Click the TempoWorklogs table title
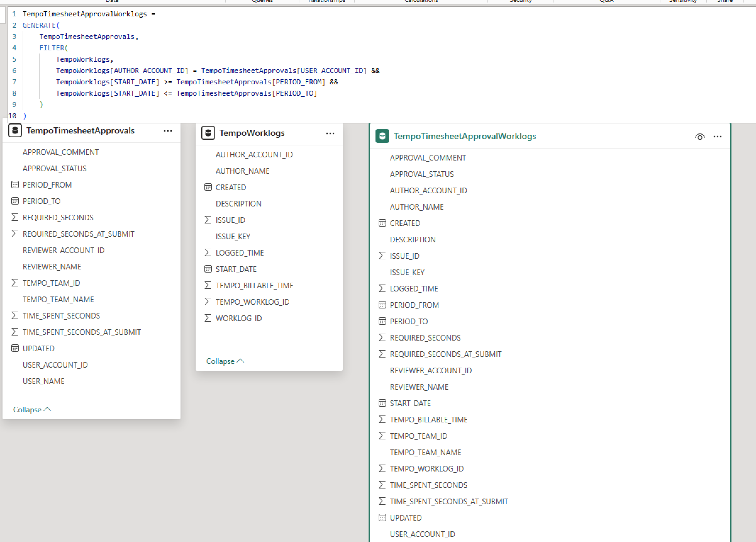Viewport: 756px width, 542px height. [252, 133]
